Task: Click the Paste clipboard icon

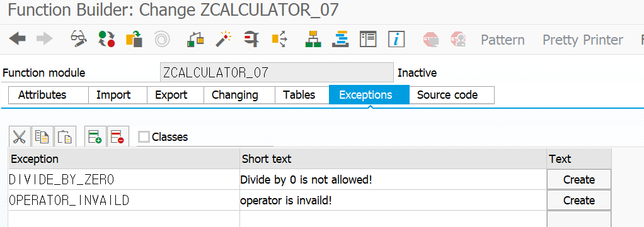Action: pos(65,136)
